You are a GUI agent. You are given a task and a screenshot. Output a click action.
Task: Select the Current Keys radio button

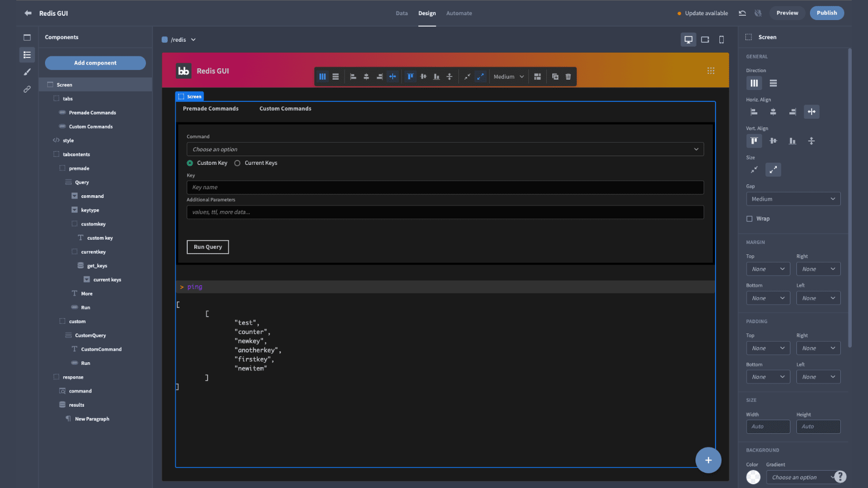pos(237,163)
